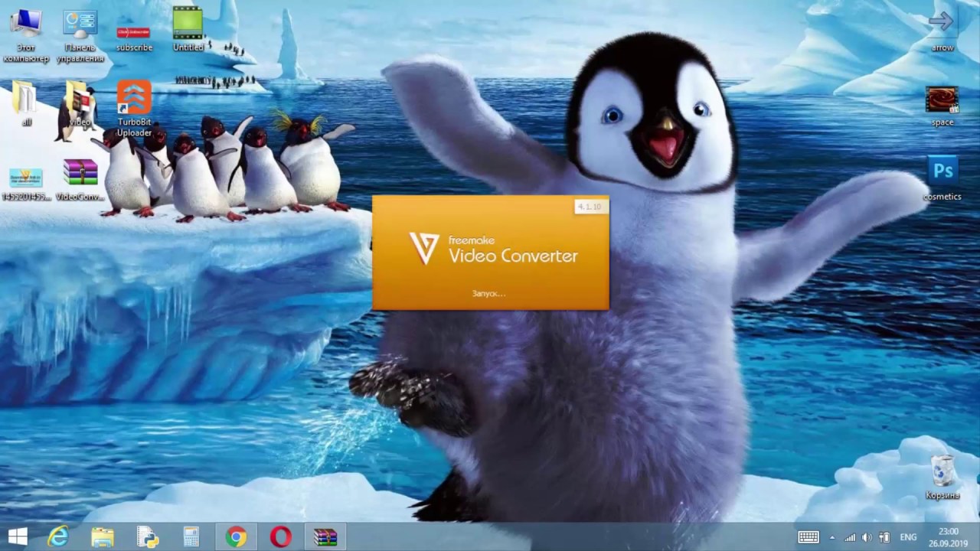Image resolution: width=980 pixels, height=551 pixels.
Task: Show hidden system tray icons
Action: point(832,537)
